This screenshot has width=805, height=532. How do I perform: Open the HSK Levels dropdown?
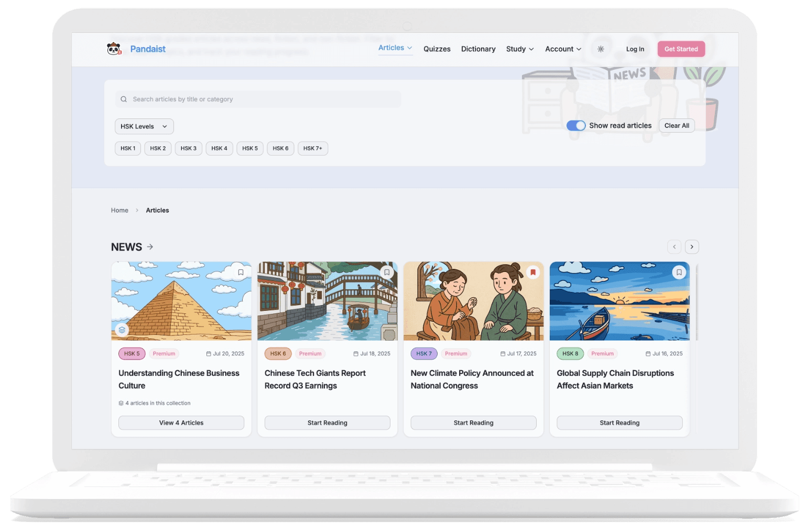[144, 126]
